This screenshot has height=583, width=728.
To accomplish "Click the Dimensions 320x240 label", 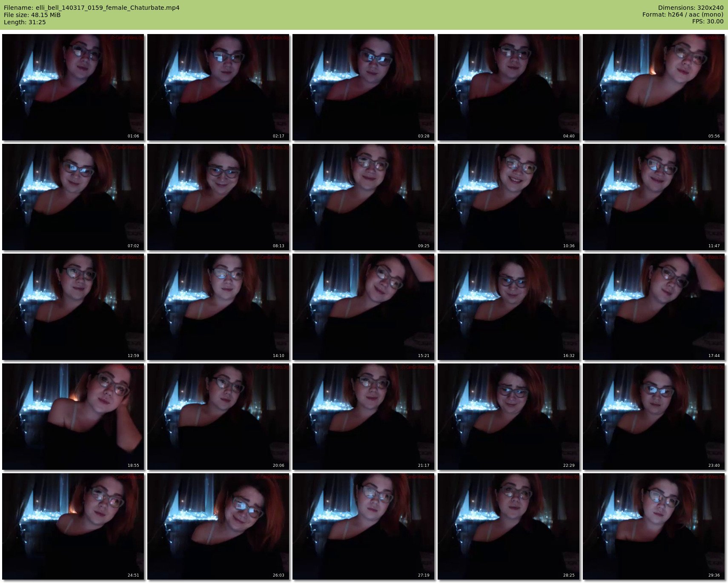I will 691,8.
